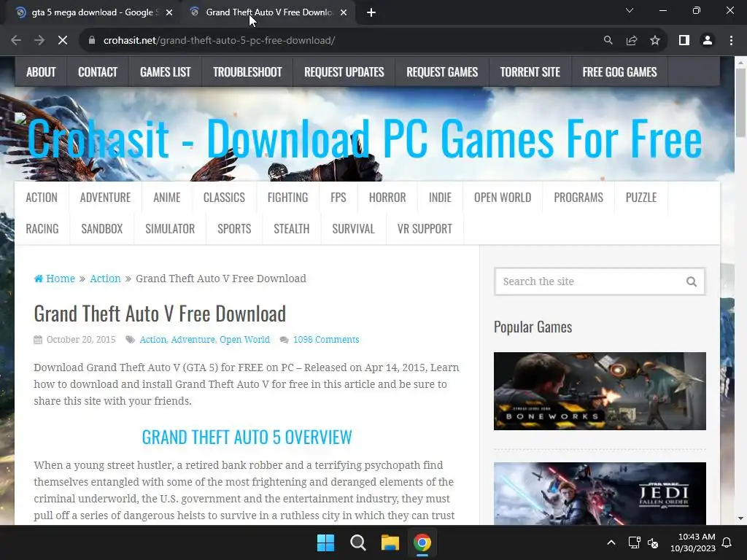Screen dimensions: 747x560
Task: Browse VR SUPPORT category
Action: click(425, 228)
